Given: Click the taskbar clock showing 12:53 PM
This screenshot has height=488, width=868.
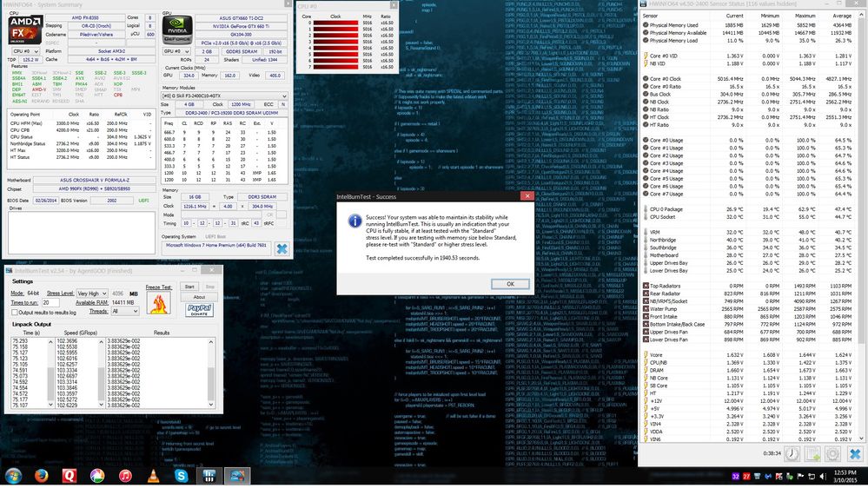Looking at the screenshot, I should pyautogui.click(x=845, y=476).
